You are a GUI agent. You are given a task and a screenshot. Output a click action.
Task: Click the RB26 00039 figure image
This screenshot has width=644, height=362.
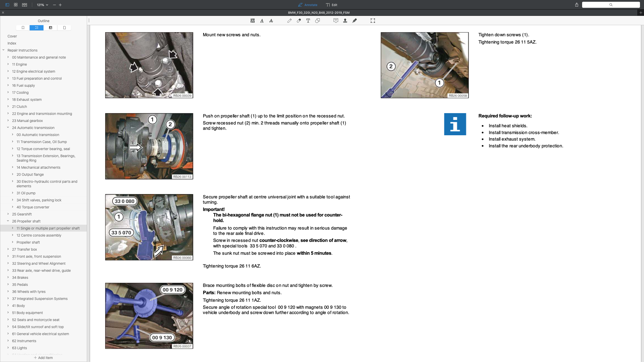[149, 65]
